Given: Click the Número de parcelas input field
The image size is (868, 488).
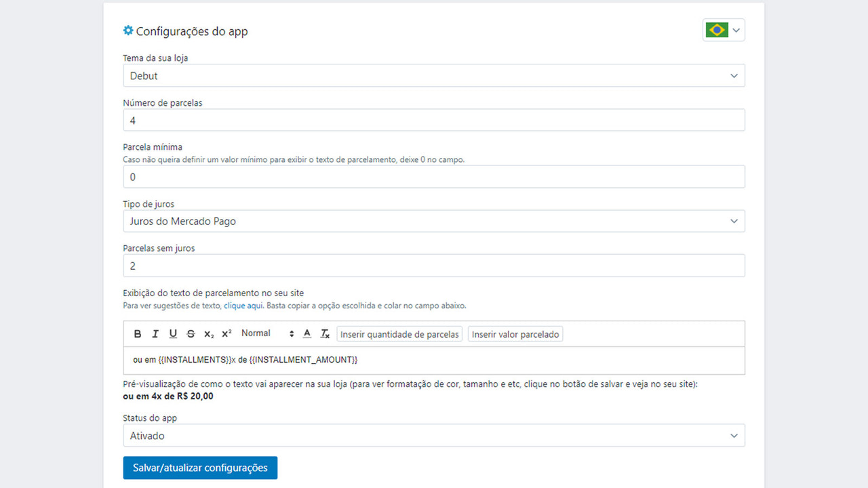Looking at the screenshot, I should point(434,120).
